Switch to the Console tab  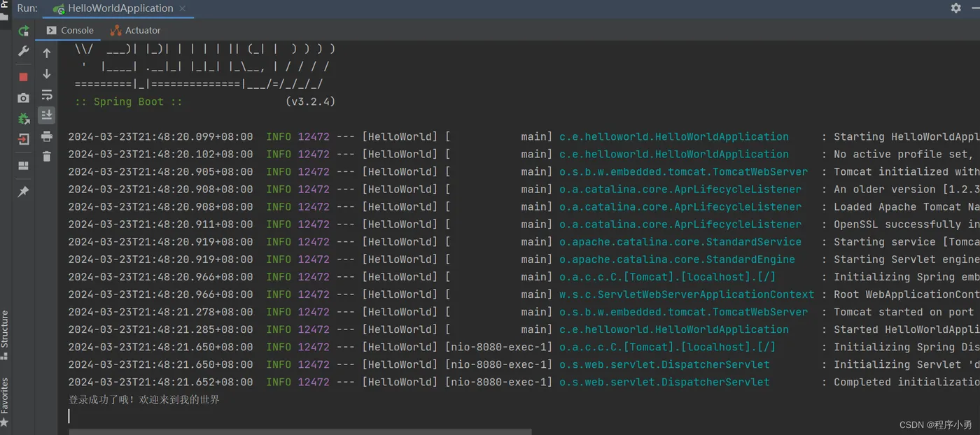point(70,30)
